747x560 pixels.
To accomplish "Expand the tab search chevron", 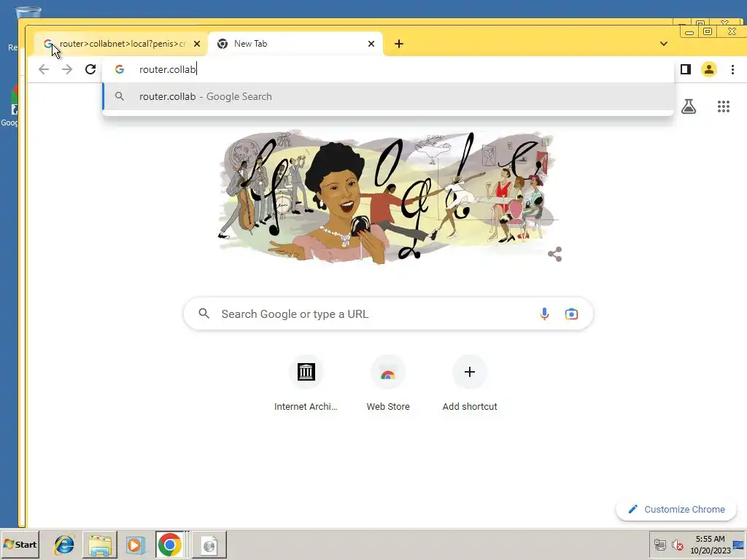I will pyautogui.click(x=664, y=44).
